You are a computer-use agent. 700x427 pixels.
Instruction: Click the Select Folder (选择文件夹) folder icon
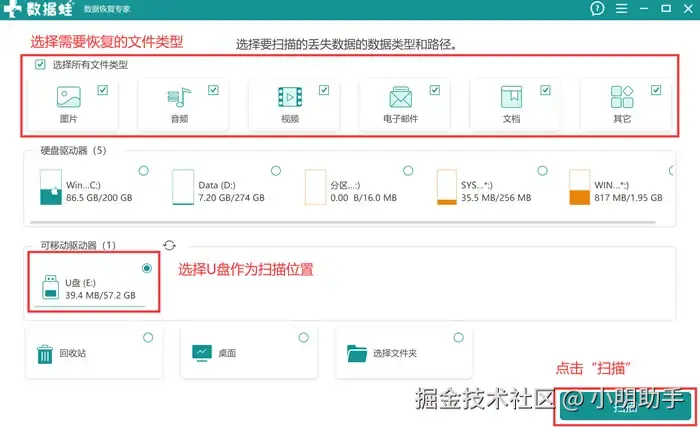357,353
